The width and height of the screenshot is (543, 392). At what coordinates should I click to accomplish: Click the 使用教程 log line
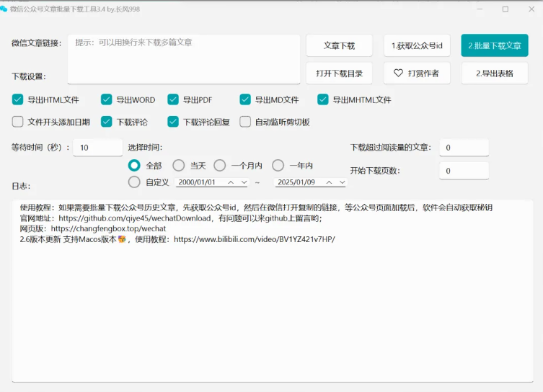256,208
